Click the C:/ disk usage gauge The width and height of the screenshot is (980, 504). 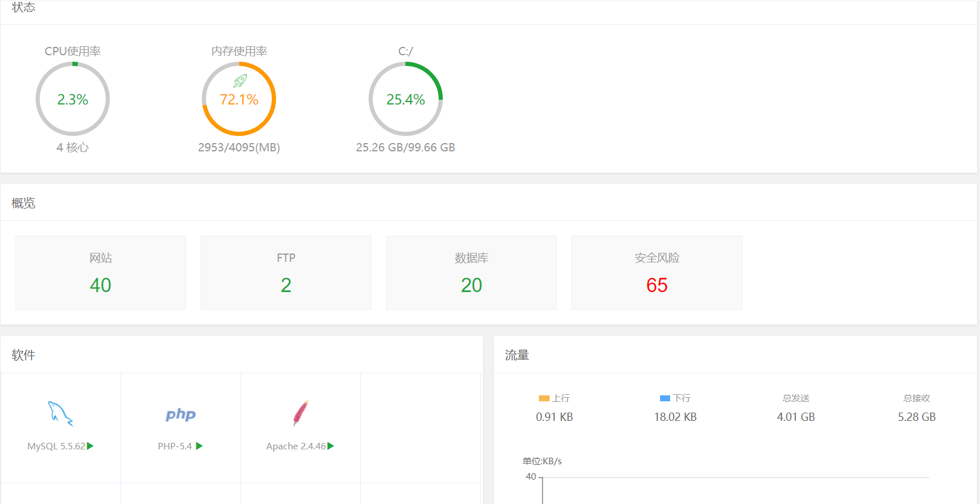(x=406, y=99)
